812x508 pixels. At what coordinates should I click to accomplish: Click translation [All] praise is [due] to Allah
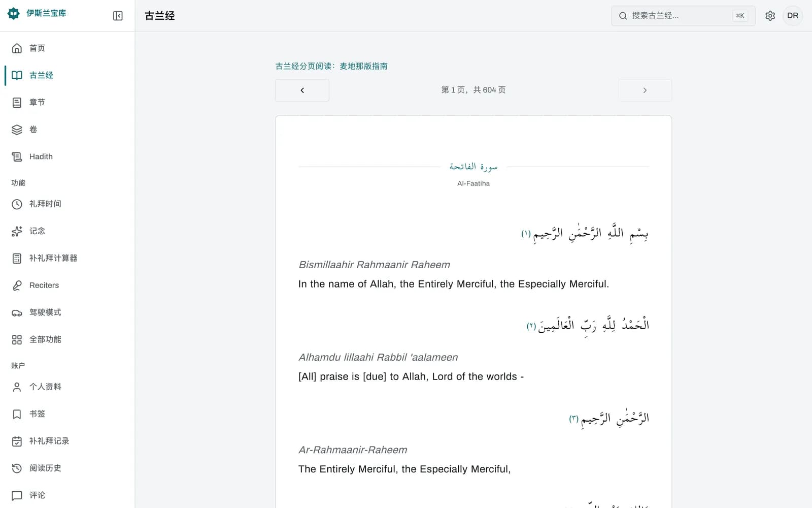tap(411, 376)
